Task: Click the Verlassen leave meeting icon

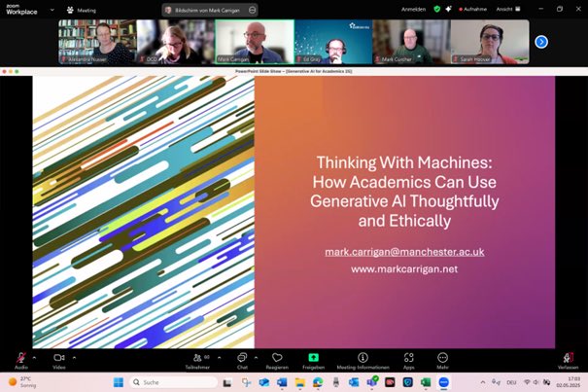Action: click(x=568, y=361)
